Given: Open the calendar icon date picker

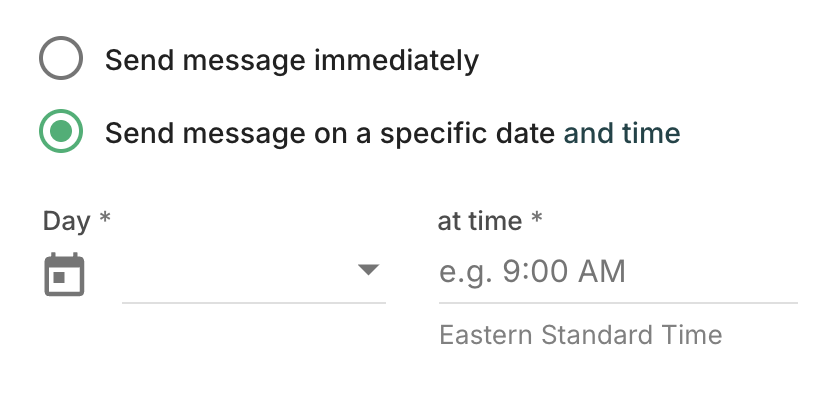Looking at the screenshot, I should 65,274.
